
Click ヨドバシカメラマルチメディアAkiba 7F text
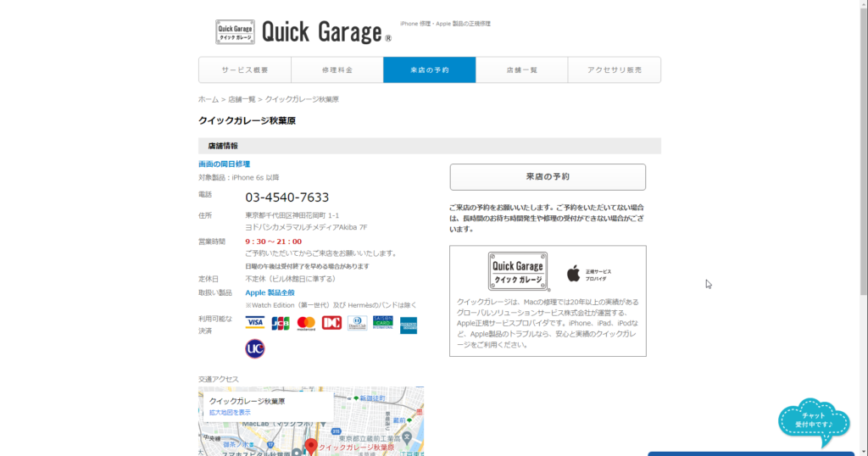pyautogui.click(x=306, y=227)
